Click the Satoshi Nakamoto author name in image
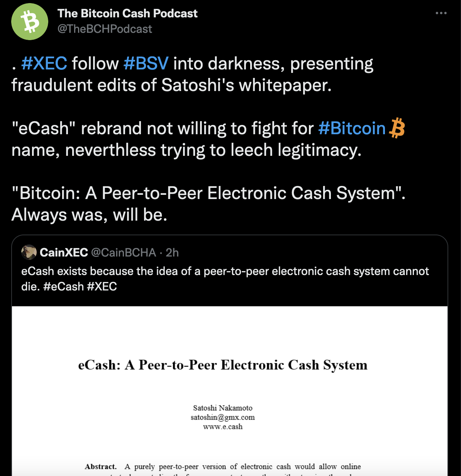This screenshot has height=476, width=461. click(223, 408)
